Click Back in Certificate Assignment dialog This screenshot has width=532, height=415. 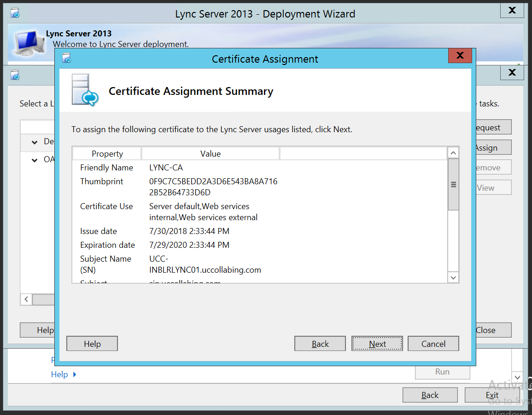(x=320, y=344)
